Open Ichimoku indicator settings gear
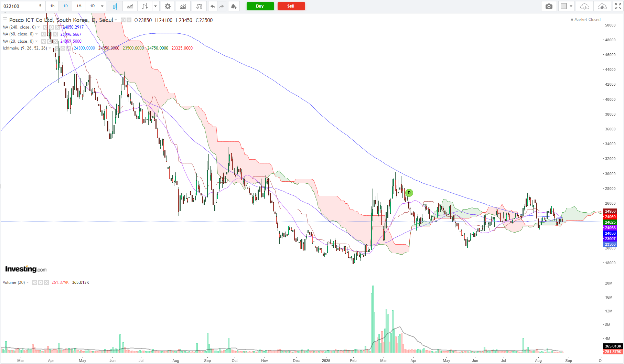This screenshot has height=364, width=624. pyautogui.click(x=63, y=48)
